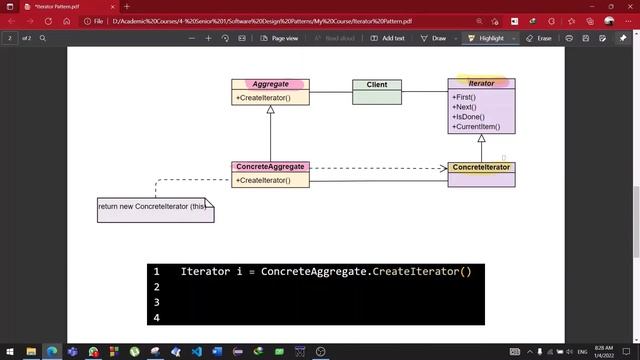Viewport: 640px width, 360px height.
Task: Zoom in the PDF with plus
Action: coord(208,38)
